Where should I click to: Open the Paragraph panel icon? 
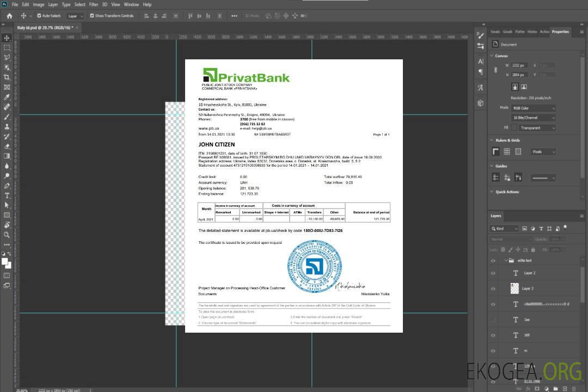[x=481, y=72]
